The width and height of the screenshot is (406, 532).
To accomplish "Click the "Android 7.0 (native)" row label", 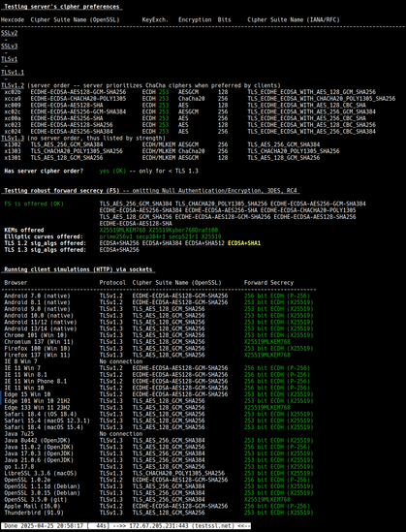I will [x=38, y=296].
